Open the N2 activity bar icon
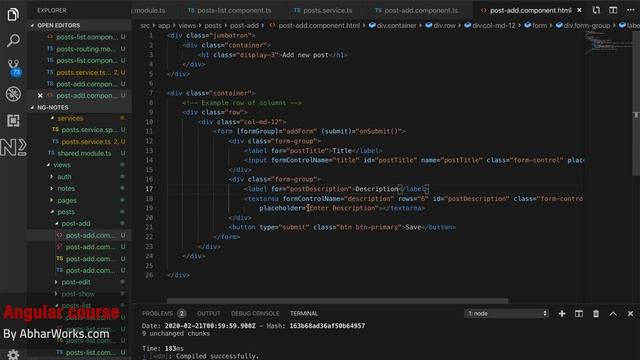The height and width of the screenshot is (360, 640). click(x=13, y=147)
